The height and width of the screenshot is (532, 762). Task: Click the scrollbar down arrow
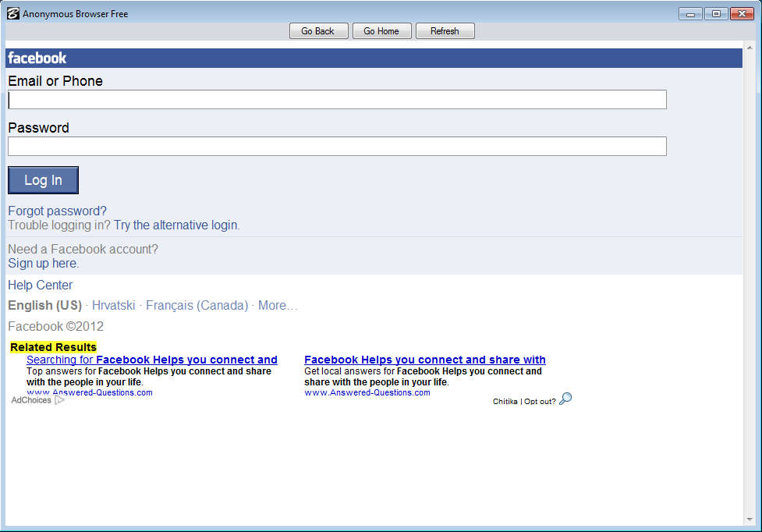tap(750, 520)
